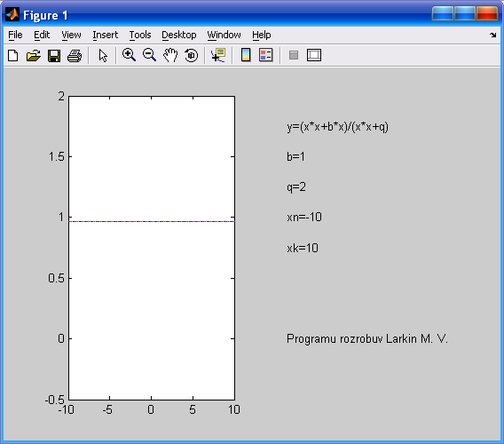Screen dimensions: 504x444
Task: Open the View menu
Action: [71, 35]
